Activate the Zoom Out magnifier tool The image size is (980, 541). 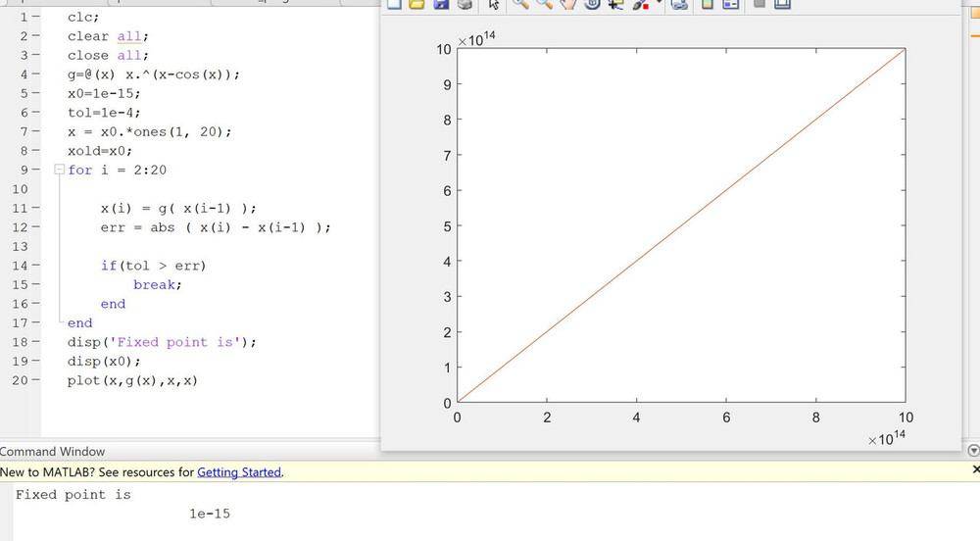(544, 4)
